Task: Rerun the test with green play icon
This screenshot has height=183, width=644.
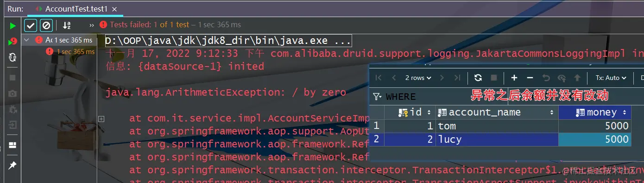Action: (x=13, y=25)
